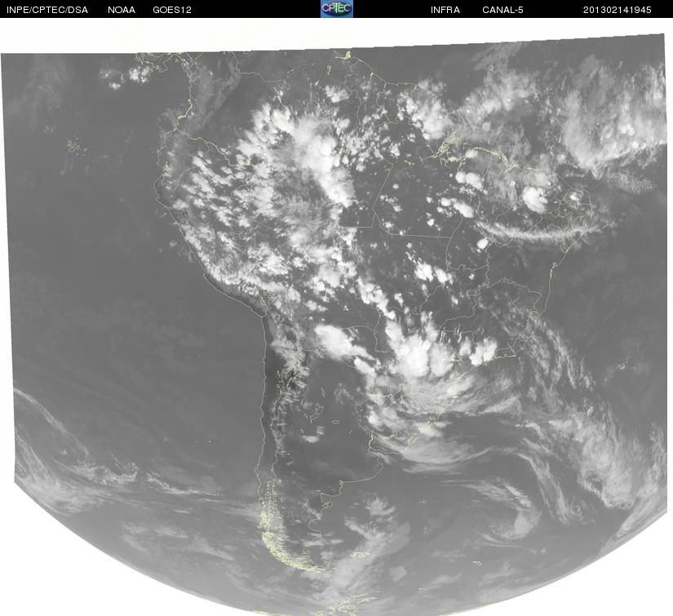Click the CANAL-5 channel label
673x616 pixels.
pyautogui.click(x=503, y=10)
